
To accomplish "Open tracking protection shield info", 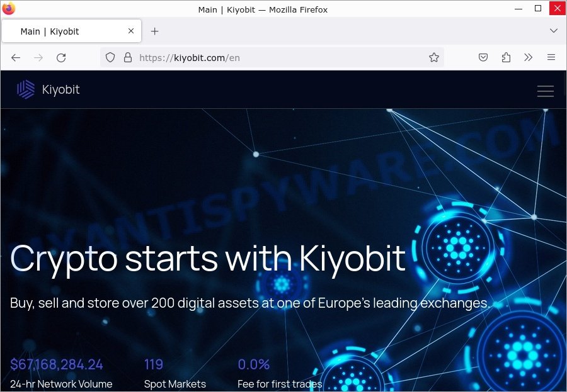I will [110, 57].
